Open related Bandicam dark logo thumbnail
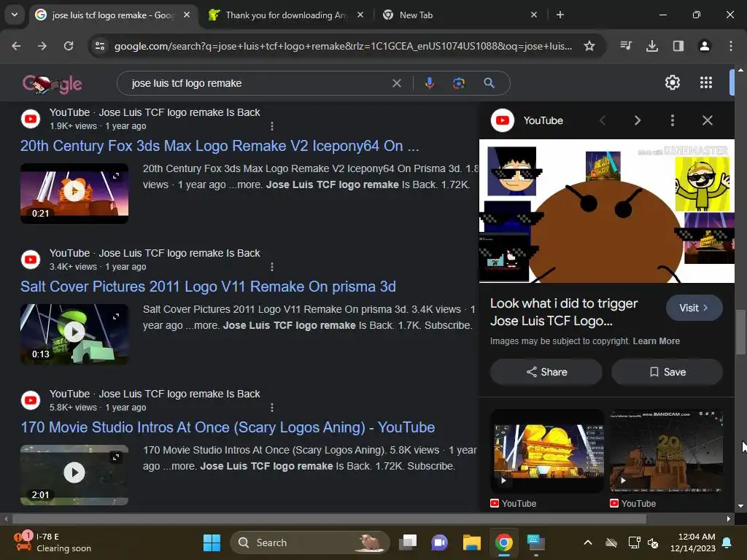747x560 pixels. click(x=667, y=451)
